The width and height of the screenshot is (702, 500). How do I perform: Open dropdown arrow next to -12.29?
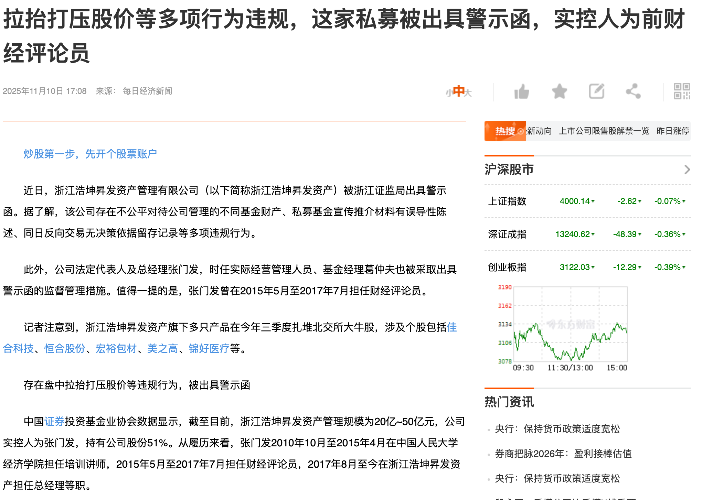click(x=639, y=267)
